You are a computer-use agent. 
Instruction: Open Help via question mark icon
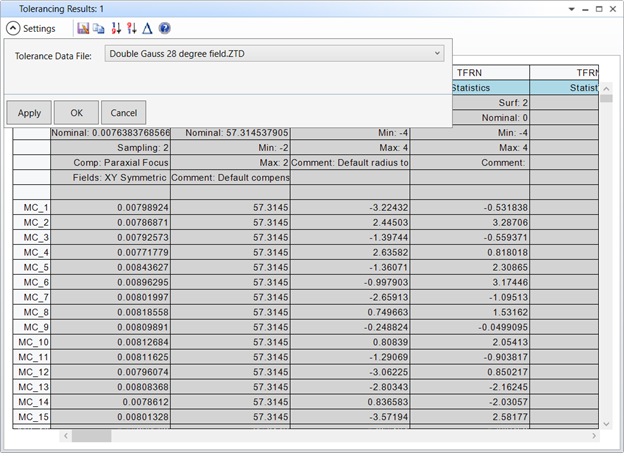[x=164, y=29]
